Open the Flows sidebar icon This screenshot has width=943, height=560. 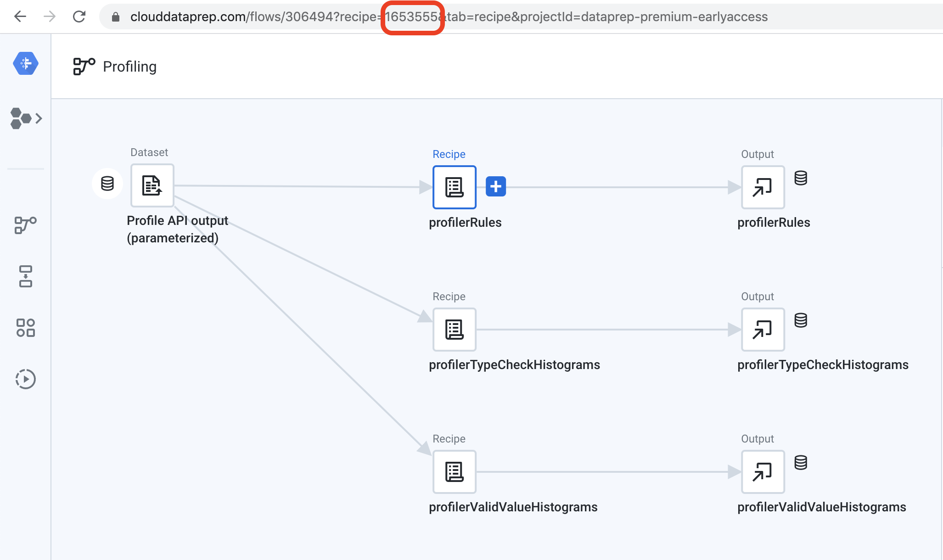point(26,225)
